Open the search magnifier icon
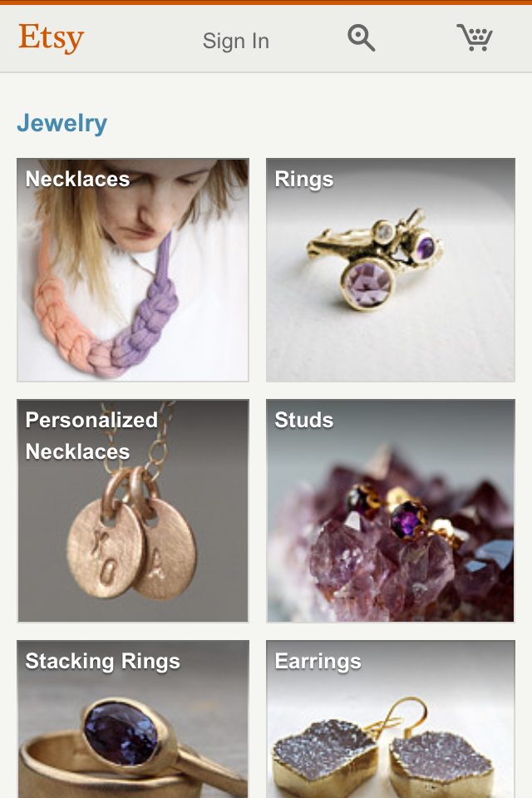Image resolution: width=532 pixels, height=798 pixels. 362,38
